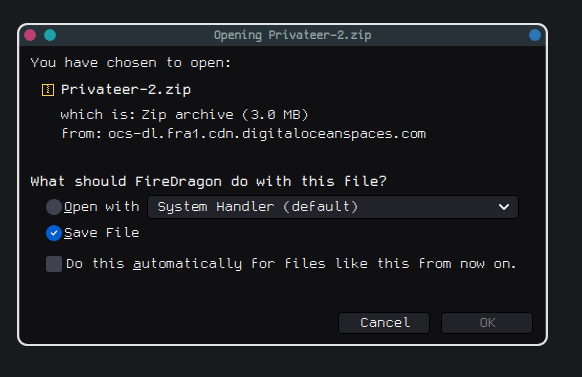
Task: Open the System Handler (default) dropdown
Action: point(333,207)
